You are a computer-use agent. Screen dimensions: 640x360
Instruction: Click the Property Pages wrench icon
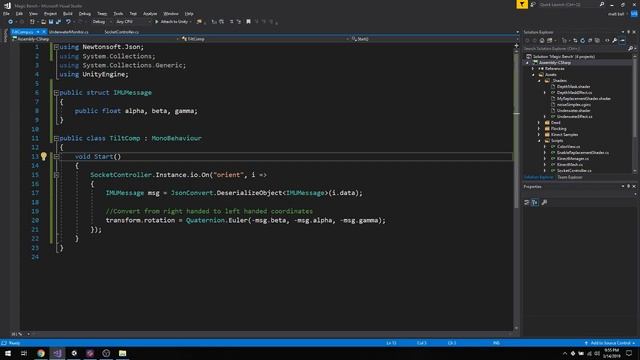coord(544,202)
